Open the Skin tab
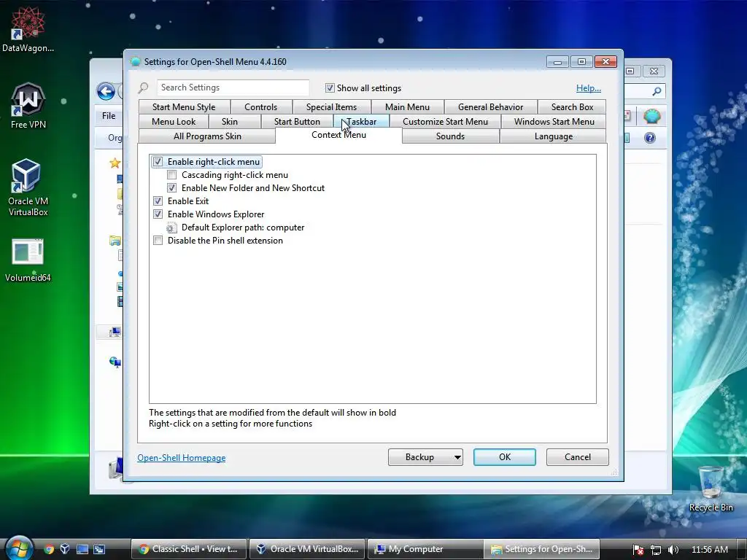The image size is (747, 560). (230, 122)
